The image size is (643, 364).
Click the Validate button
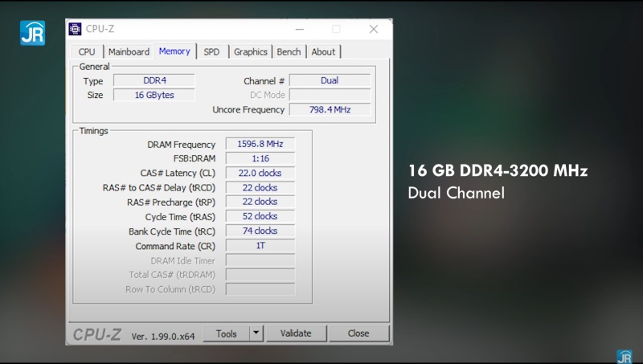tap(296, 333)
